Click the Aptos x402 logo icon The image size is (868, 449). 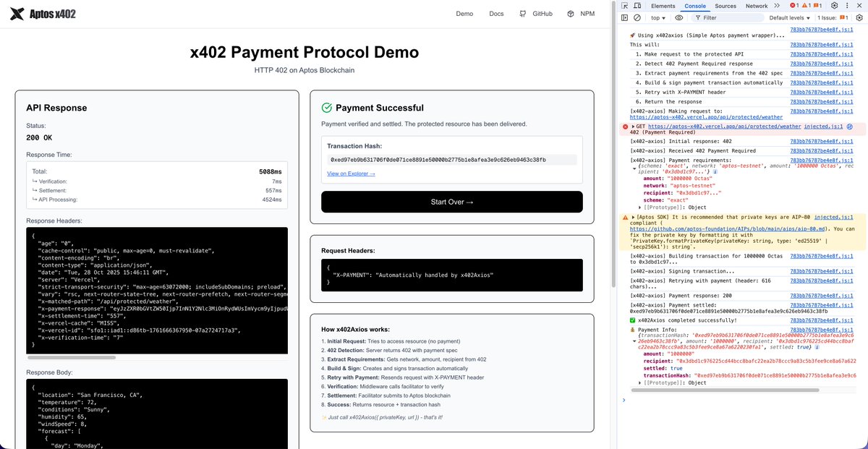(x=18, y=14)
